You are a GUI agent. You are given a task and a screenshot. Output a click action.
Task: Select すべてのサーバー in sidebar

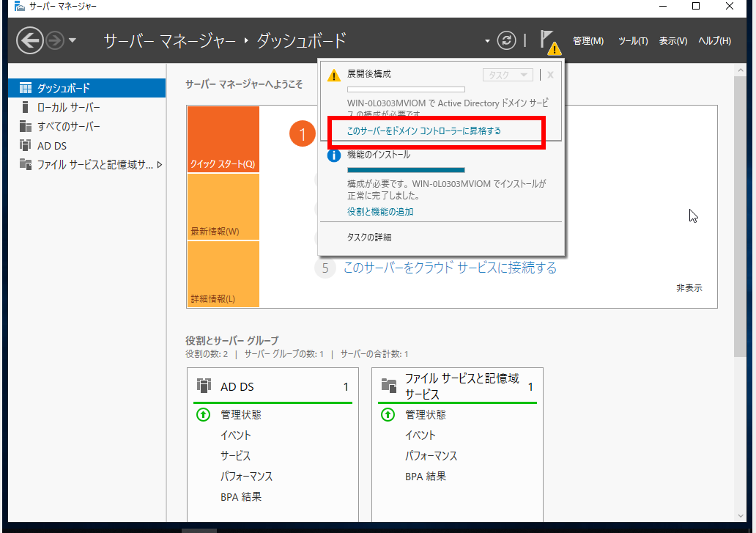(x=86, y=127)
